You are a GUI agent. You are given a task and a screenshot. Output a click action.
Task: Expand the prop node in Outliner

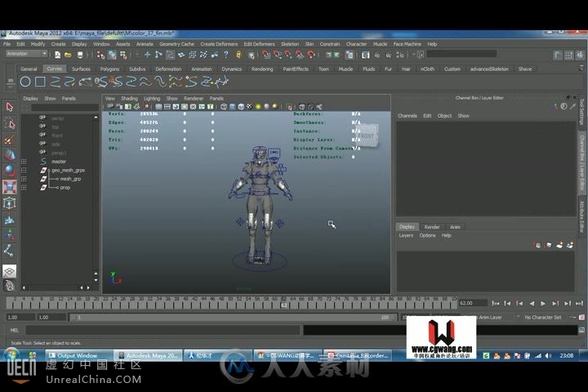click(x=24, y=188)
